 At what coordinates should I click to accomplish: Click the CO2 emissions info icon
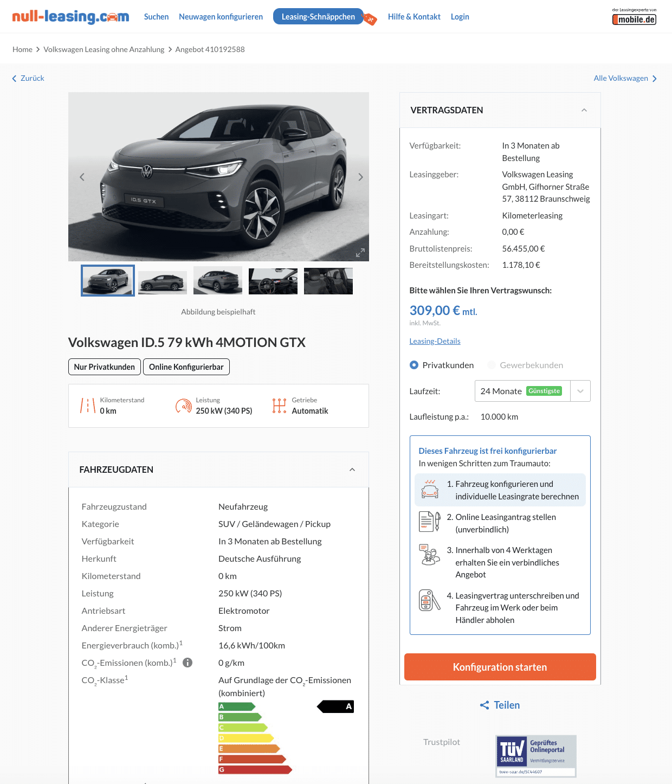coord(188,663)
